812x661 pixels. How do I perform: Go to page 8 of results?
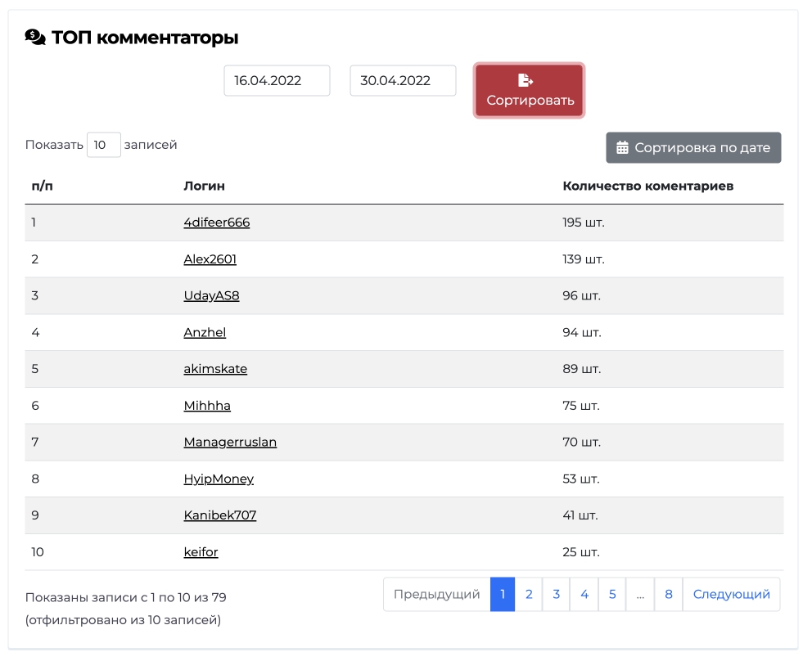click(669, 594)
